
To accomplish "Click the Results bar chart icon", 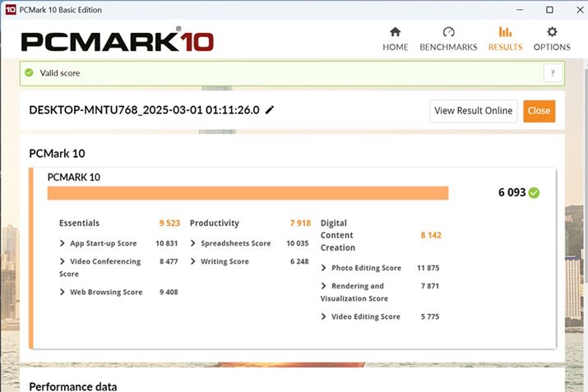I will (x=505, y=32).
